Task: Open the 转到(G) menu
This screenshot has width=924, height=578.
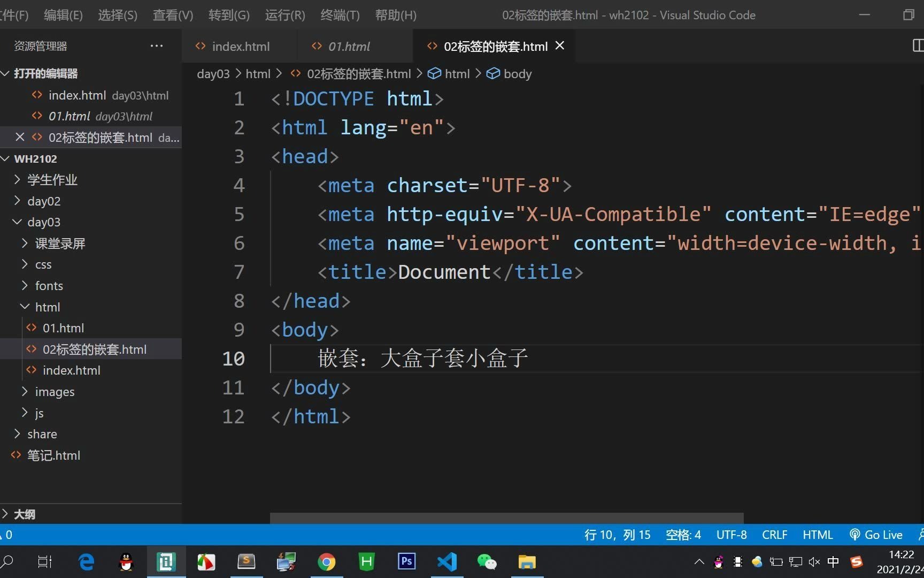Action: (x=229, y=15)
